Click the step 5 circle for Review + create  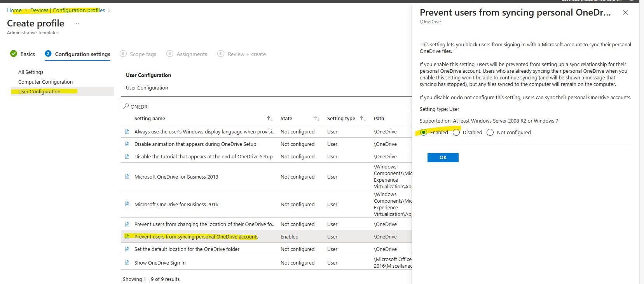pyautogui.click(x=221, y=54)
